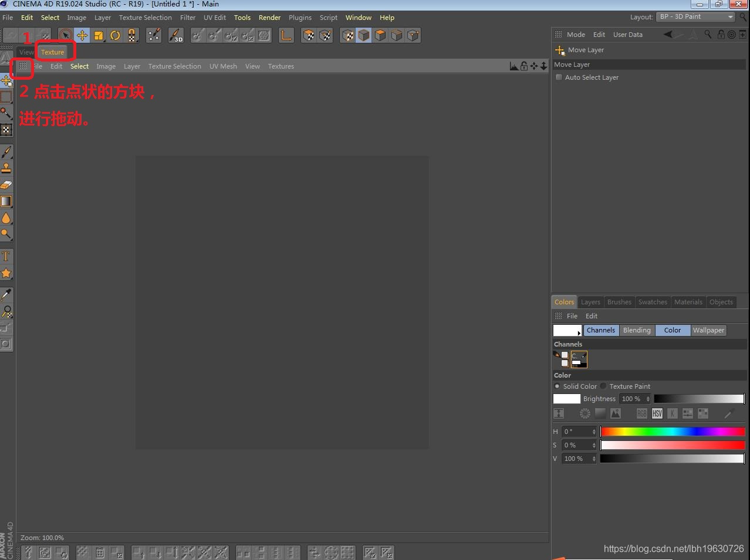Screen dimensions: 750x560
Task: Open the Paint Setup Wizard (3D brush icon)
Action: tap(176, 36)
